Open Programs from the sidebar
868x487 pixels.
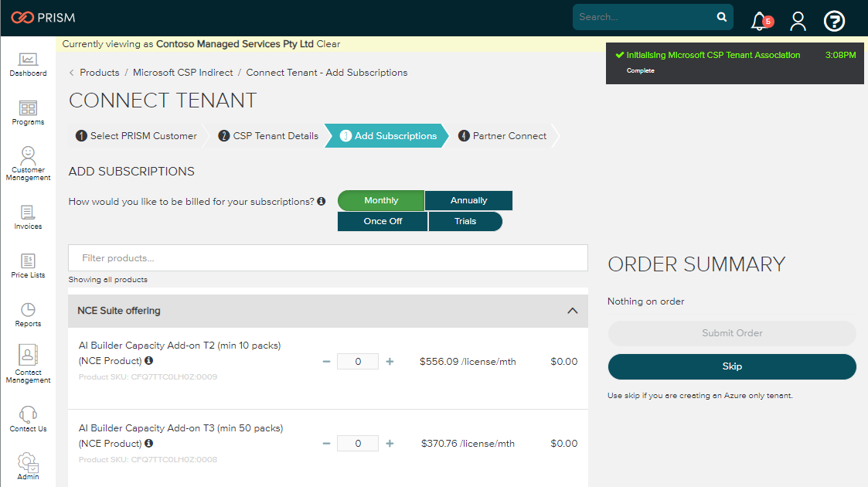tap(28, 113)
